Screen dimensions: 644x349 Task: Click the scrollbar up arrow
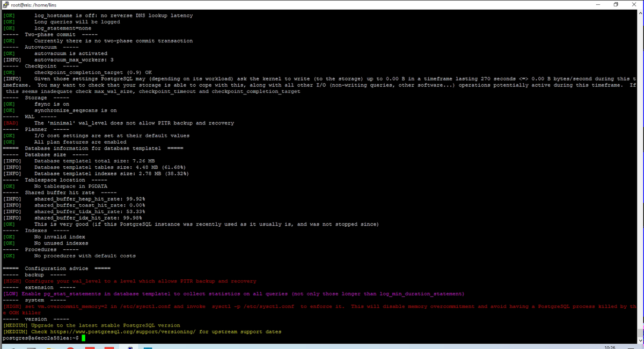(x=640, y=14)
